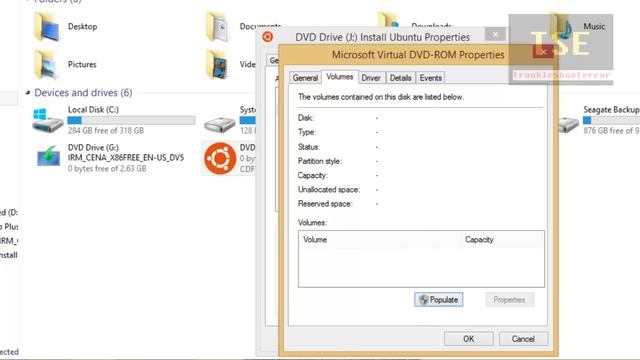Click the disabled Properties button
Image resolution: width=640 pixels, height=360 pixels.
(x=509, y=300)
